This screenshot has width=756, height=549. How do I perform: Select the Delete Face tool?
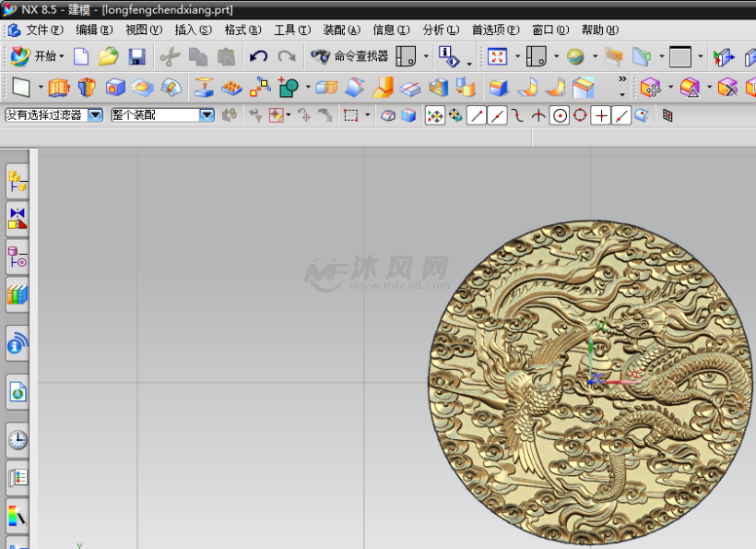[727, 88]
